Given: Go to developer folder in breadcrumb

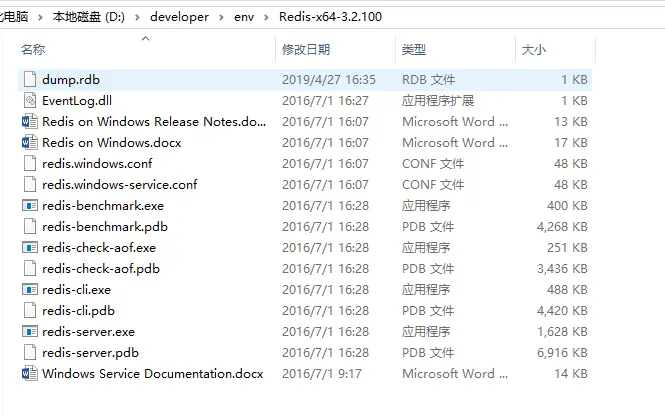Looking at the screenshot, I should [179, 17].
